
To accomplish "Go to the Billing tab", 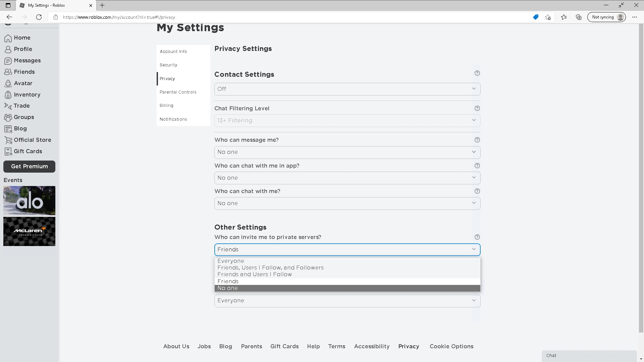I will (183, 106).
